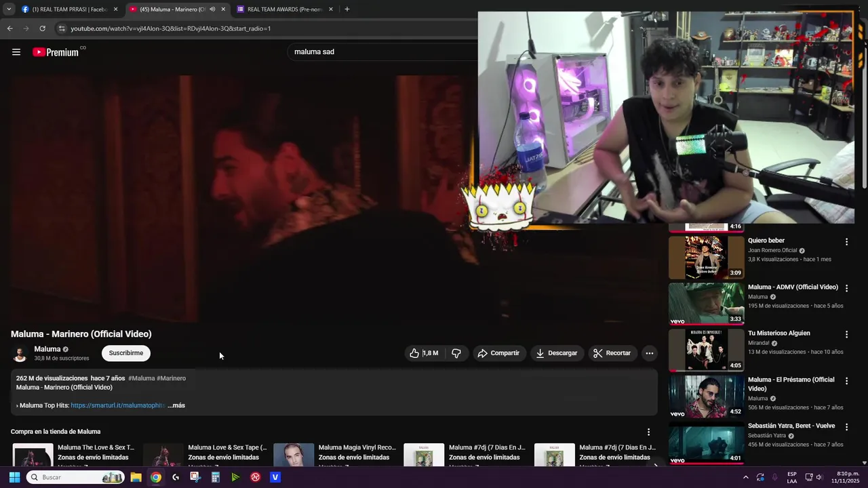Open options menu for Quiero beber

coord(846,242)
